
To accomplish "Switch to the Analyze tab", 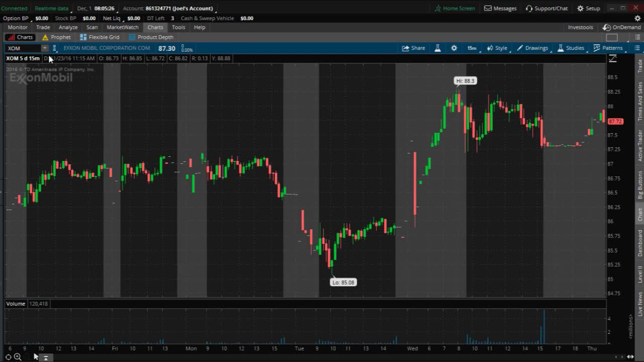I will [x=68, y=27].
